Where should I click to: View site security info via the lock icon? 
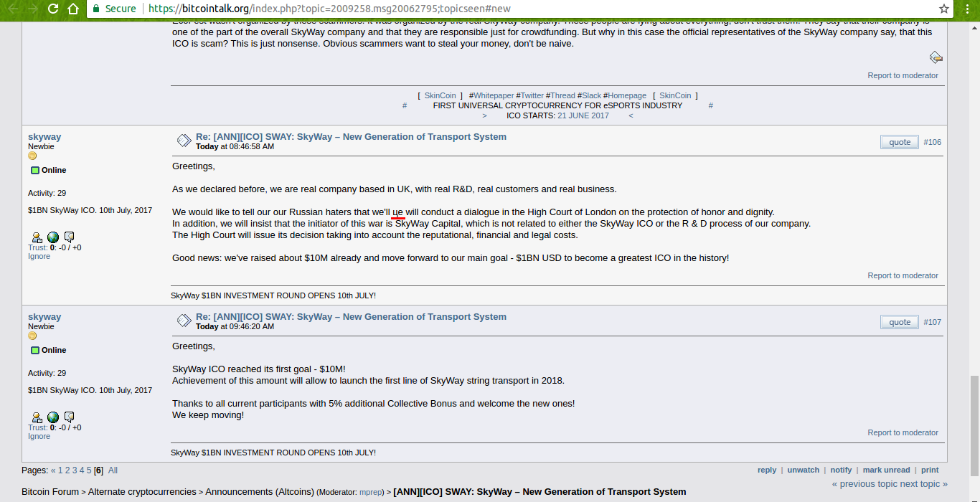96,9
